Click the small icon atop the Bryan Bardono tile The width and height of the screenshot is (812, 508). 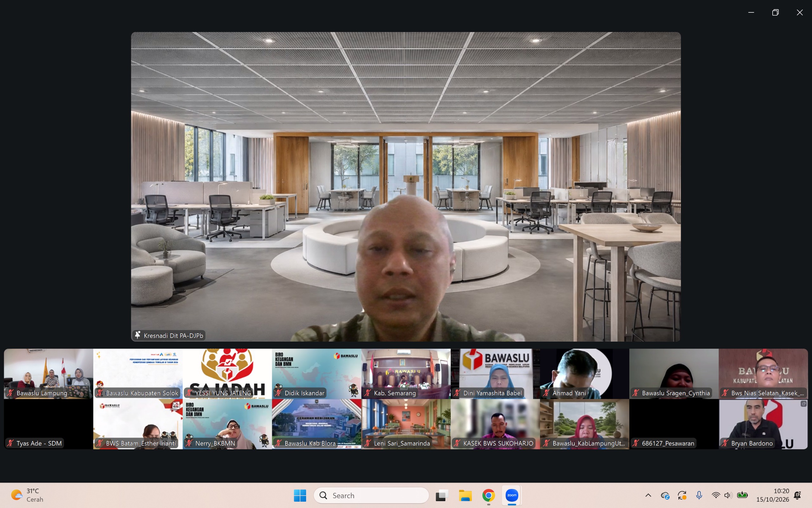point(803,404)
